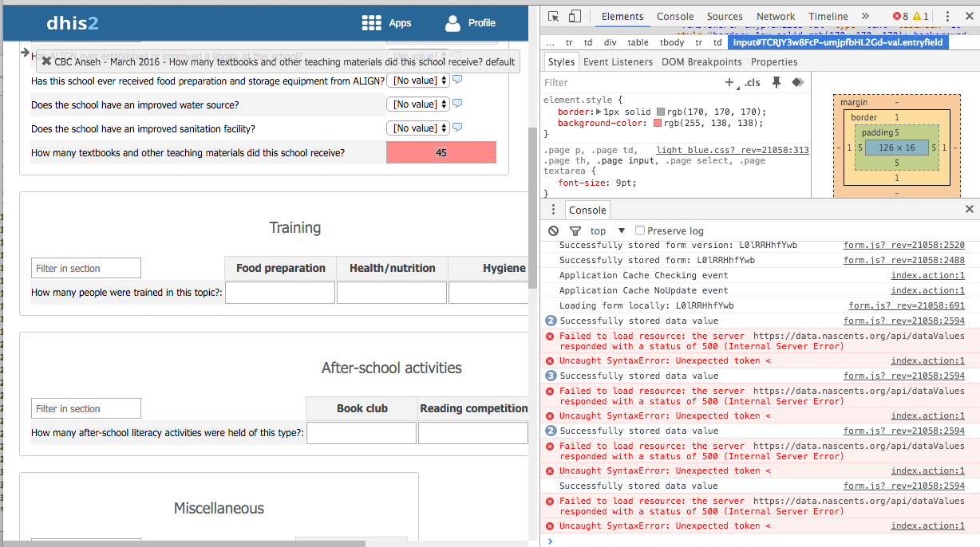The image size is (980, 547).
Task: Open the light_blue.css source link
Action: click(732, 150)
